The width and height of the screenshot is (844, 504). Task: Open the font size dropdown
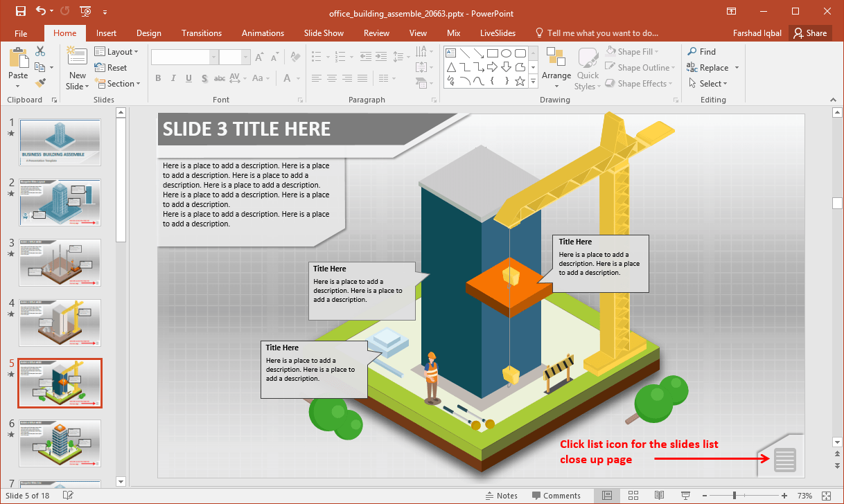point(244,56)
